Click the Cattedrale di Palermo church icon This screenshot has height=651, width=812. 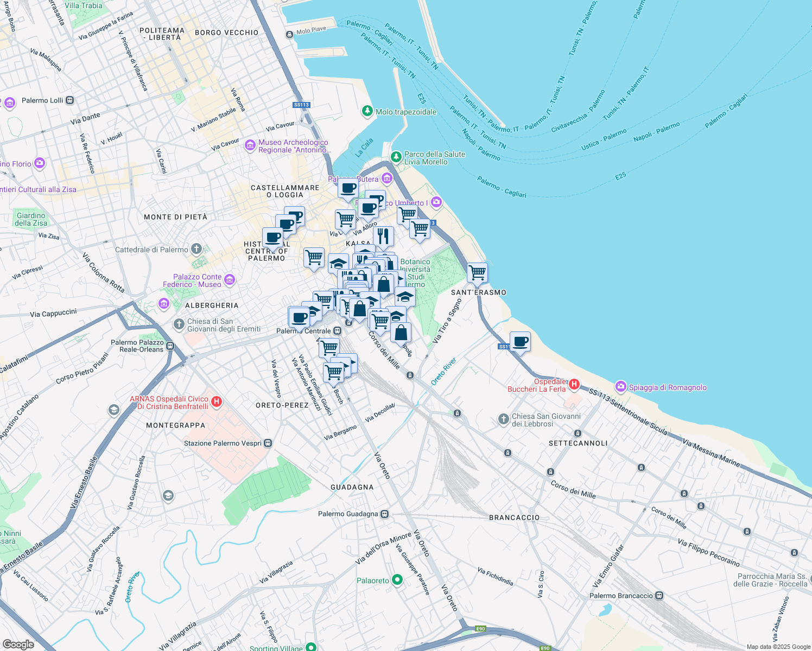(x=196, y=250)
